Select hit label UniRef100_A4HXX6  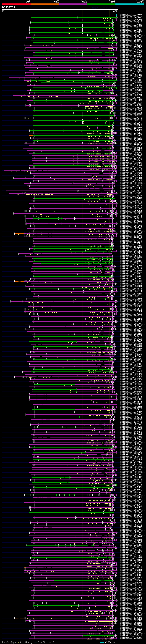131,50
